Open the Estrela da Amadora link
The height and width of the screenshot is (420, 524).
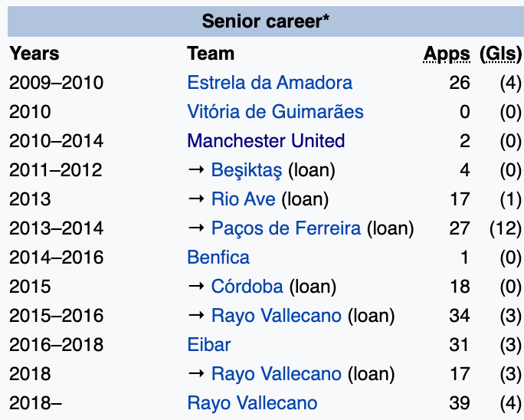(x=270, y=83)
